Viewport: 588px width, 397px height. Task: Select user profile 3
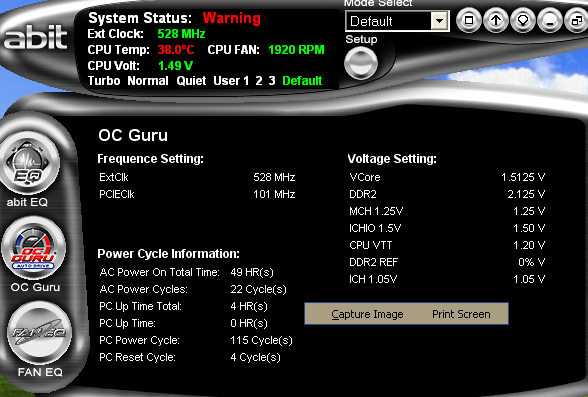pyautogui.click(x=272, y=81)
